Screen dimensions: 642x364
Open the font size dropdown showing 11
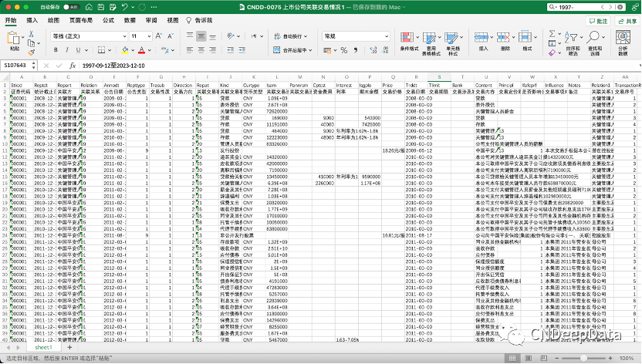pos(141,36)
